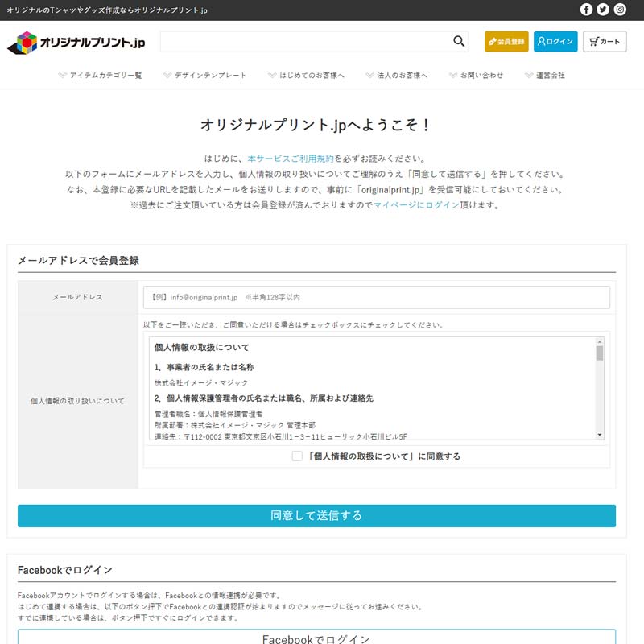Click the メールアドレス input field

click(x=376, y=297)
